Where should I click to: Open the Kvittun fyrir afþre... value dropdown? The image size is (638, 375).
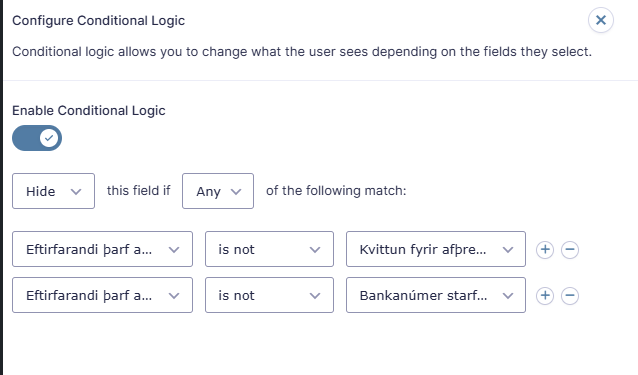pos(436,249)
